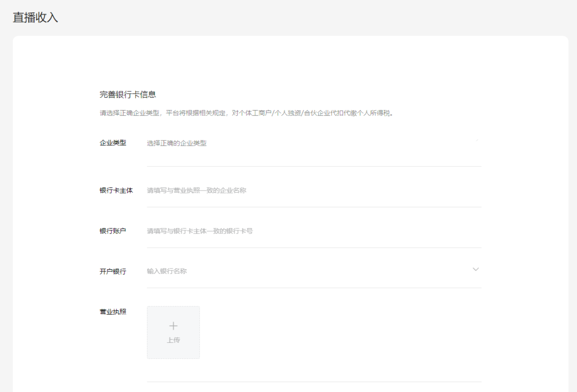Select the 直播收入 page heading text
The width and height of the screenshot is (577, 392).
[35, 18]
